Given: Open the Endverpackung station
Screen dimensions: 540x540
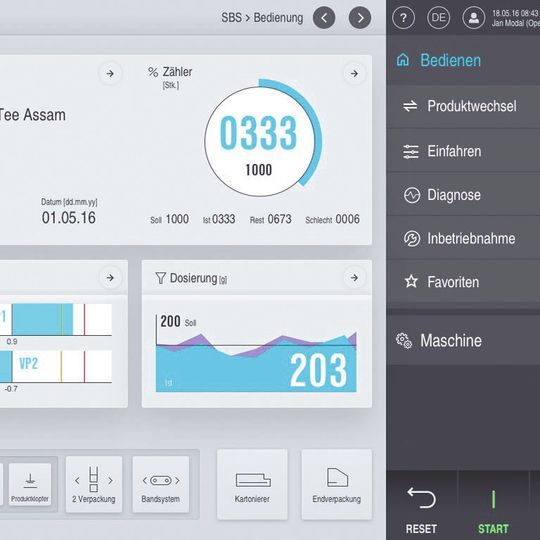Looking at the screenshot, I should coord(336,484).
